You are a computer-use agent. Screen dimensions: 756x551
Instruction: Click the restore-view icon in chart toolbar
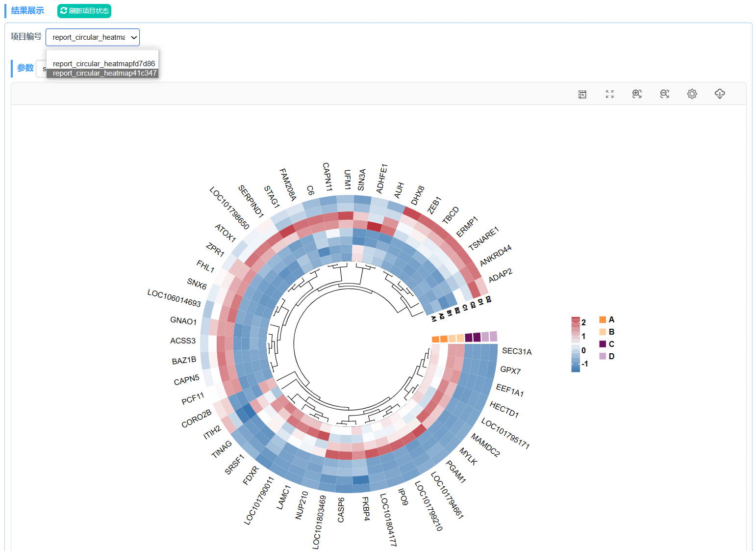coord(582,94)
